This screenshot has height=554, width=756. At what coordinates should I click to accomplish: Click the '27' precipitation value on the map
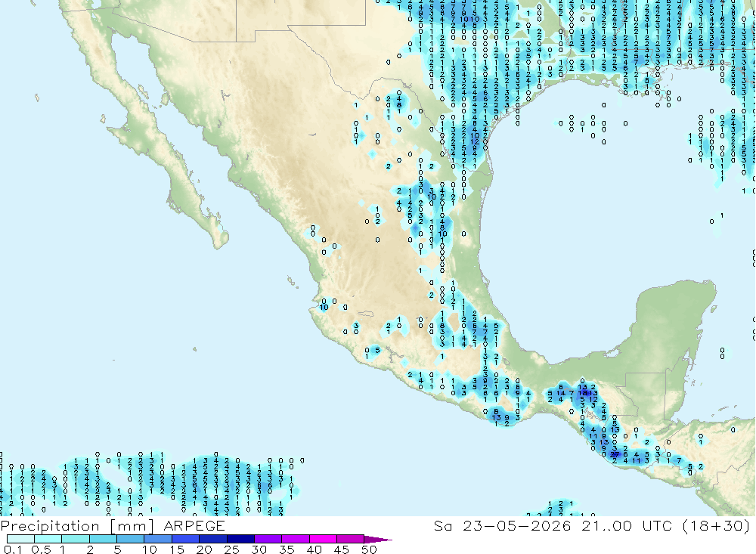click(614, 454)
